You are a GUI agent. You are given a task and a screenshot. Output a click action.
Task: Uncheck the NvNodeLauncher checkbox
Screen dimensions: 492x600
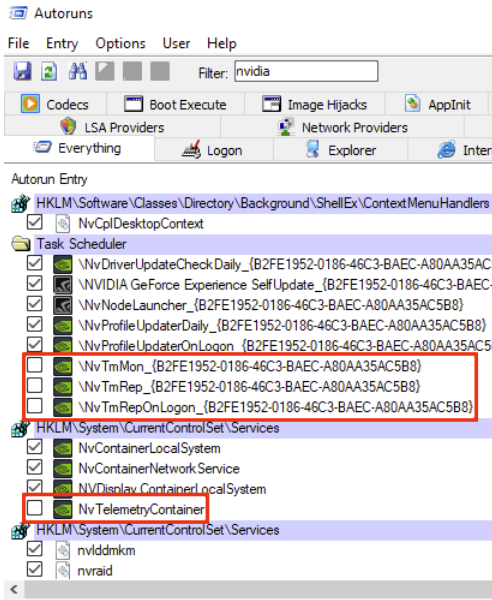[34, 304]
